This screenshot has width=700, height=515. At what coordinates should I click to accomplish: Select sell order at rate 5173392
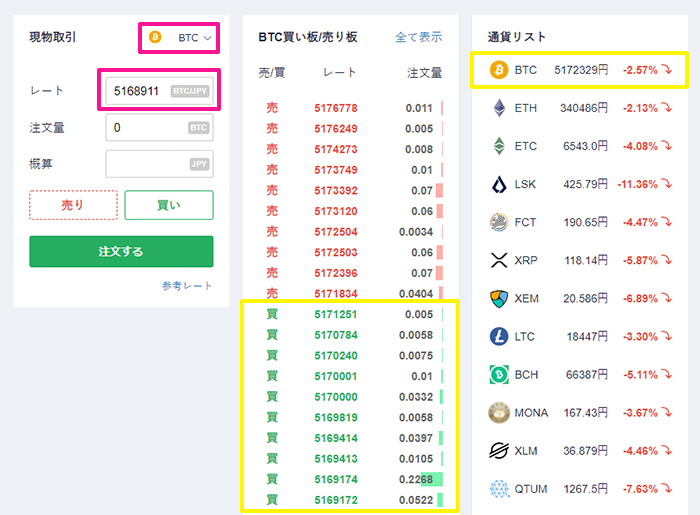coord(351,191)
